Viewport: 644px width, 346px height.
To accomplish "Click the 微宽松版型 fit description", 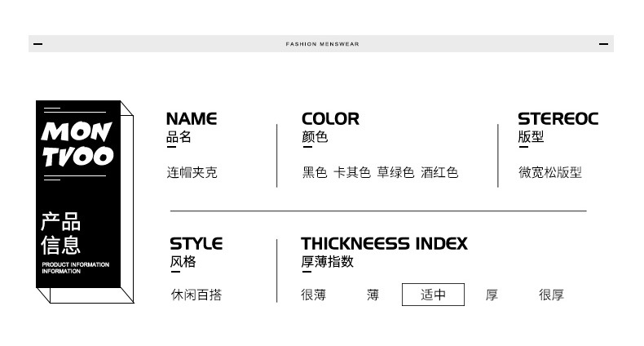I will click(x=550, y=172).
